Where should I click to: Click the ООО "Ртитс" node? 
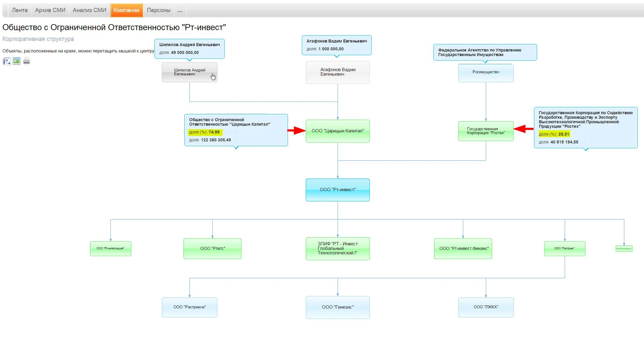(x=212, y=249)
